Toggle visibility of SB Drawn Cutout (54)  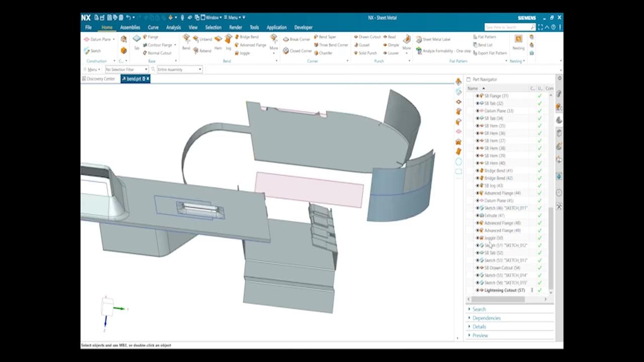(477, 267)
